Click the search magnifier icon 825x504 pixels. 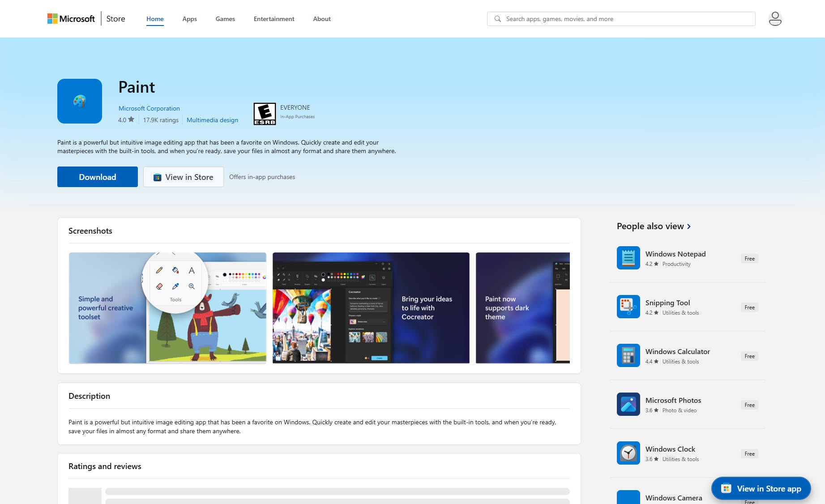[x=497, y=19]
